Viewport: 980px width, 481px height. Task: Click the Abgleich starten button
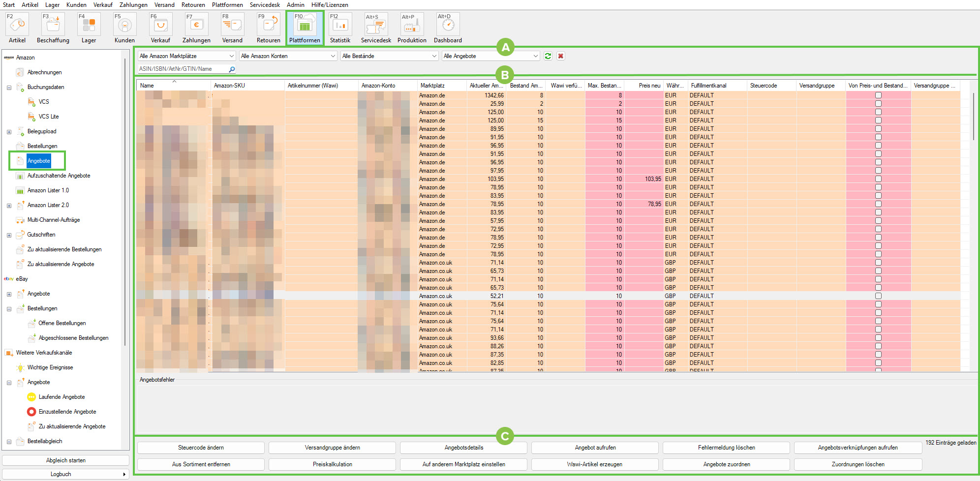click(x=65, y=460)
